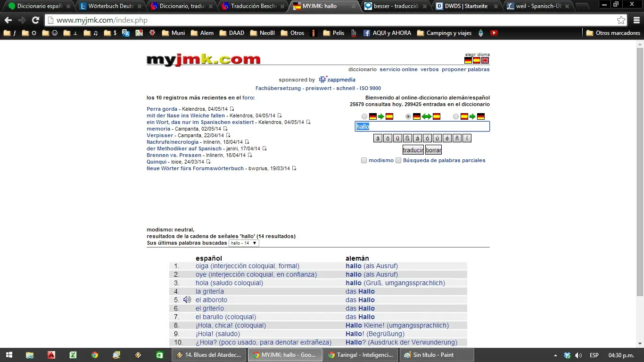The width and height of the screenshot is (644, 362).
Task: Bookmark this page with the star
Action: [621, 20]
